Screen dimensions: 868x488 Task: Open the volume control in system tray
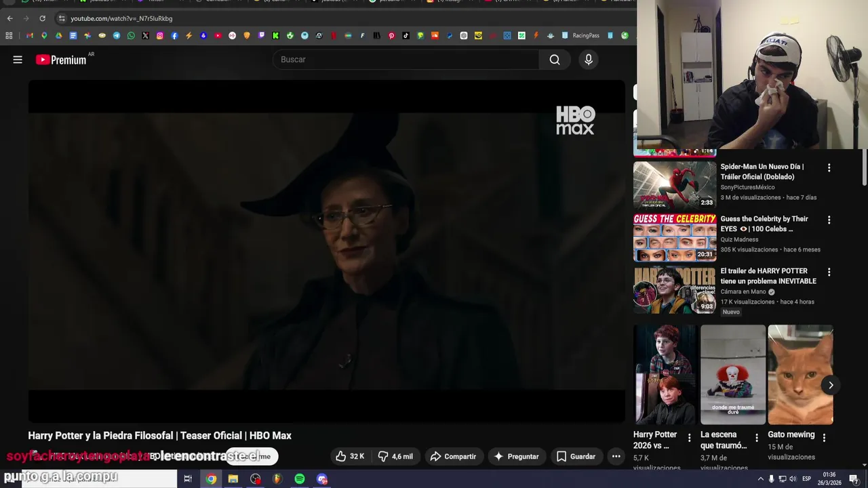(x=793, y=479)
